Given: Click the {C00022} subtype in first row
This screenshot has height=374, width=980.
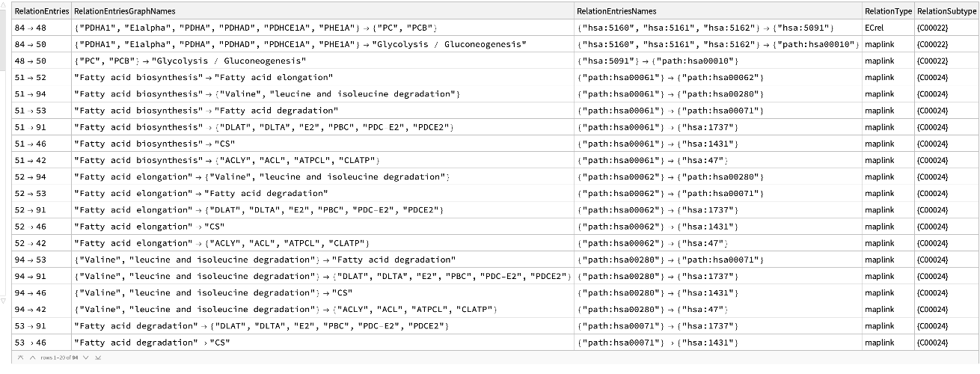Looking at the screenshot, I should (931, 28).
